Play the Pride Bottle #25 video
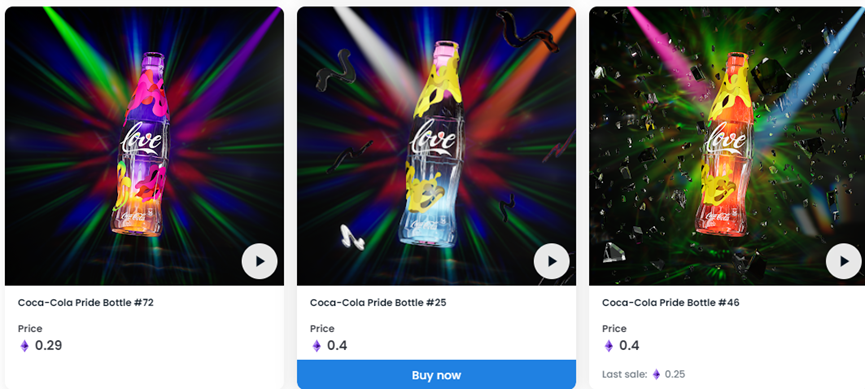The width and height of the screenshot is (865, 389). [552, 261]
